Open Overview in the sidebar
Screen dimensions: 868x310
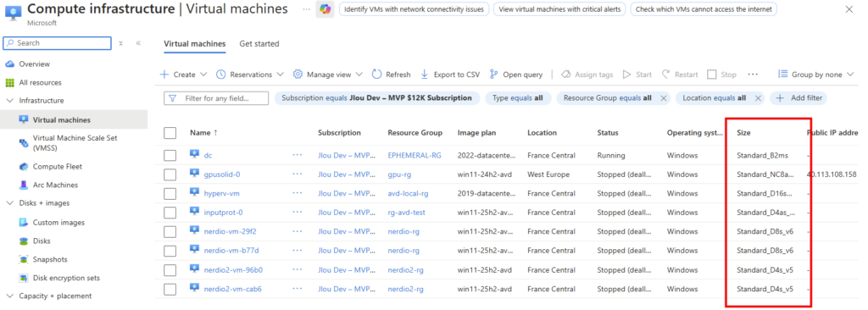[34, 64]
